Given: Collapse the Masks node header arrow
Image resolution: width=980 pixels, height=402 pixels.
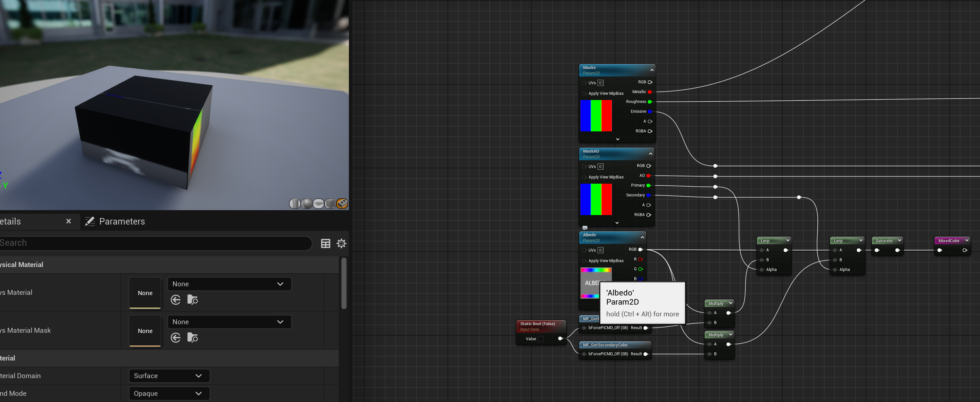Looking at the screenshot, I should (652, 70).
